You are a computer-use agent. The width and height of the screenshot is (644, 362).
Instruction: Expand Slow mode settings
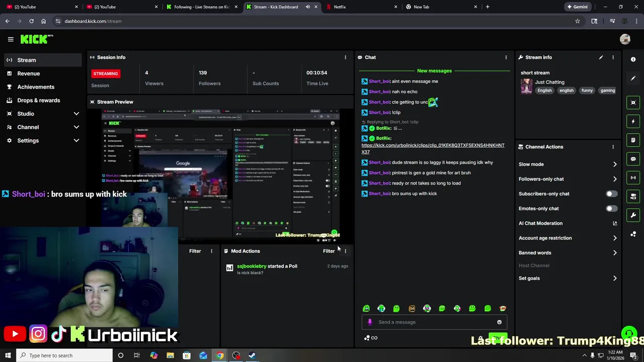coord(615,164)
